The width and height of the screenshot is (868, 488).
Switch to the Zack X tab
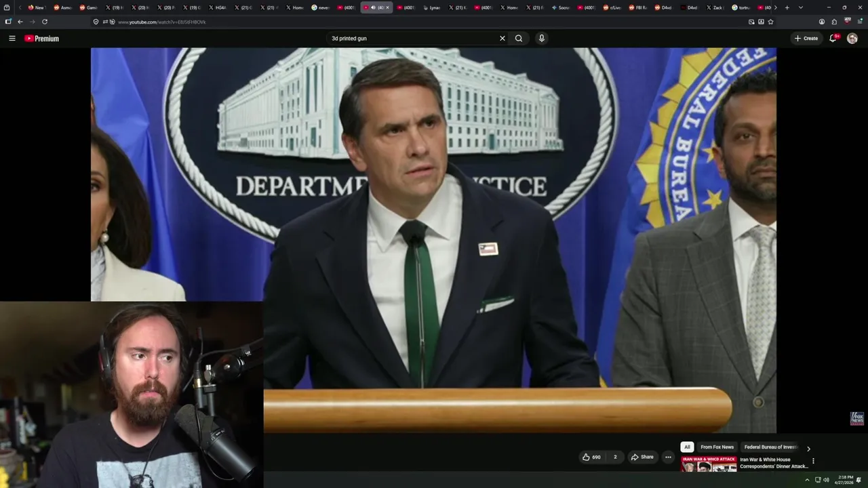point(715,7)
